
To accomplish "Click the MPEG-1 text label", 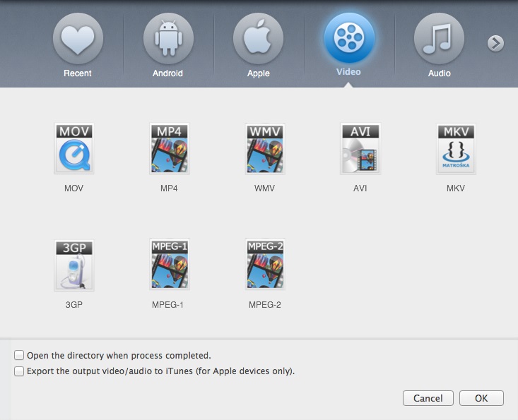I will point(167,304).
